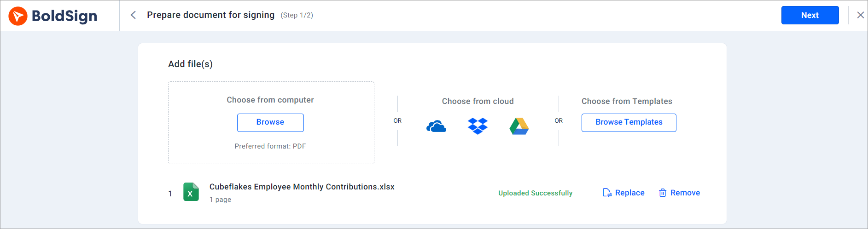The image size is (868, 229).
Task: Click the Replace document icon
Action: click(x=607, y=193)
